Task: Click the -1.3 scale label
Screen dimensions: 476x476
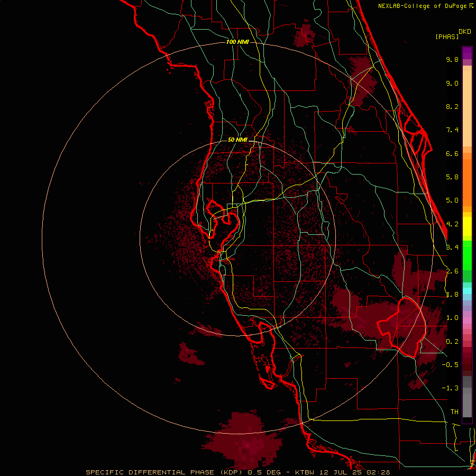Action: coord(450,388)
